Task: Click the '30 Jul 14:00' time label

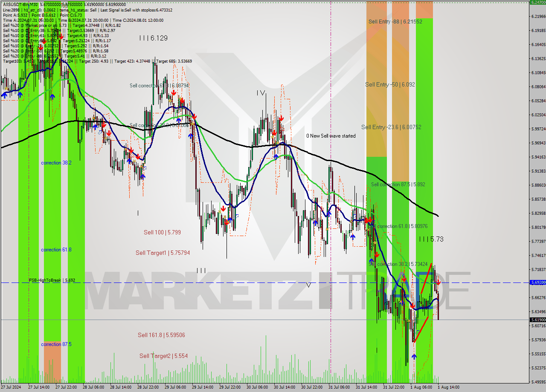Action: [284, 387]
